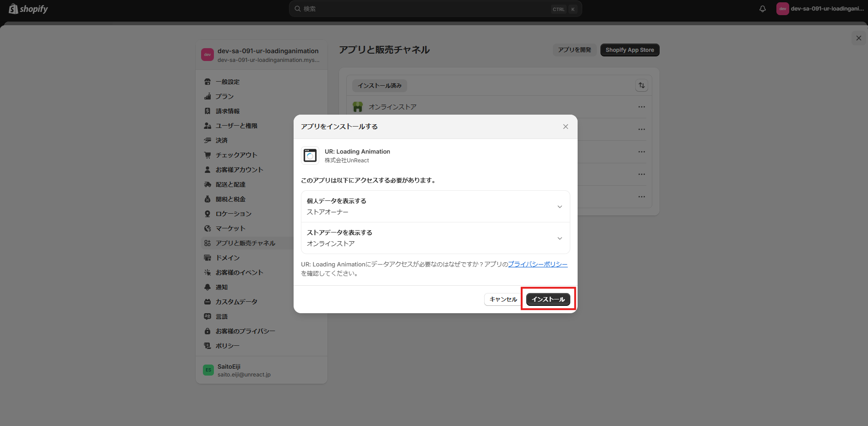Click the 配送と配達 truck icon
This screenshot has width=868, height=426.
click(208, 184)
